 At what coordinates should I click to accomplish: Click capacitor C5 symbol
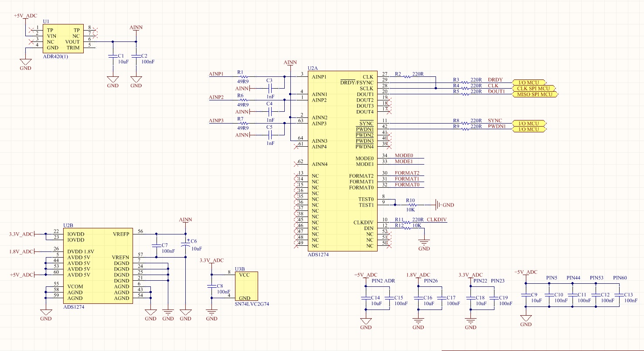(x=269, y=135)
